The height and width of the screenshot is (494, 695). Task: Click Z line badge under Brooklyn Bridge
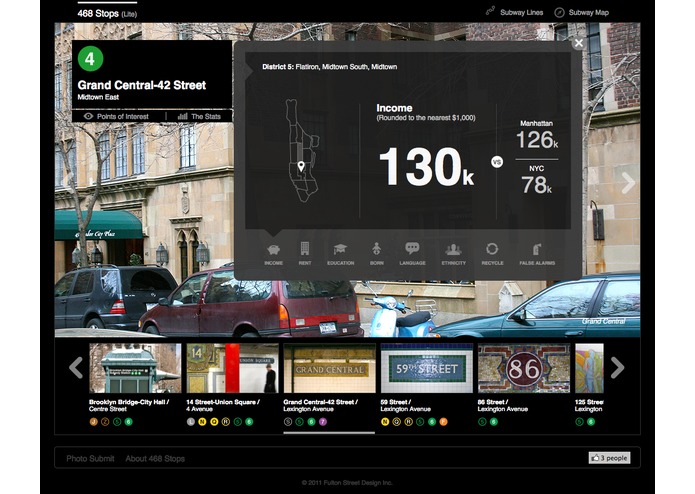[105, 422]
